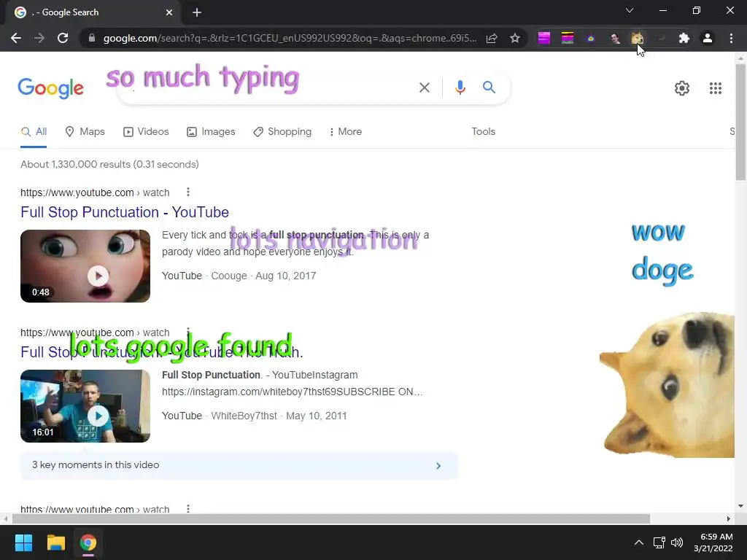
Task: Click the vertical scrollbar thumb
Action: pos(740,122)
